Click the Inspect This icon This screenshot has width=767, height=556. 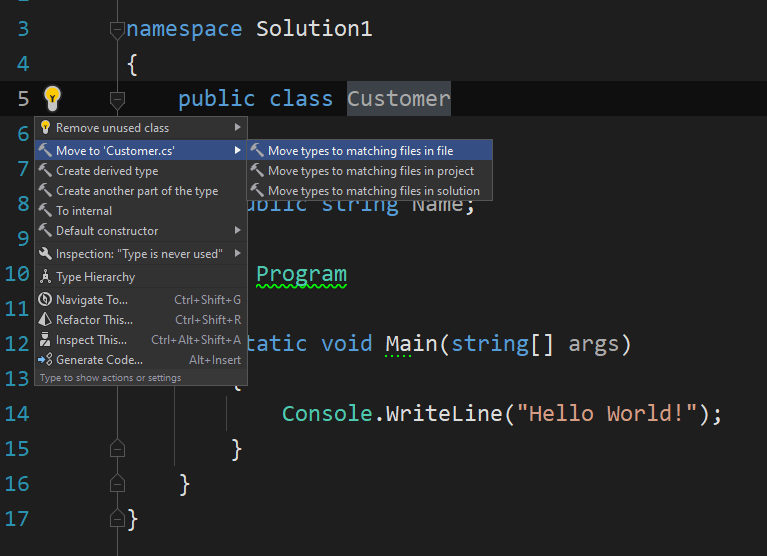45,339
